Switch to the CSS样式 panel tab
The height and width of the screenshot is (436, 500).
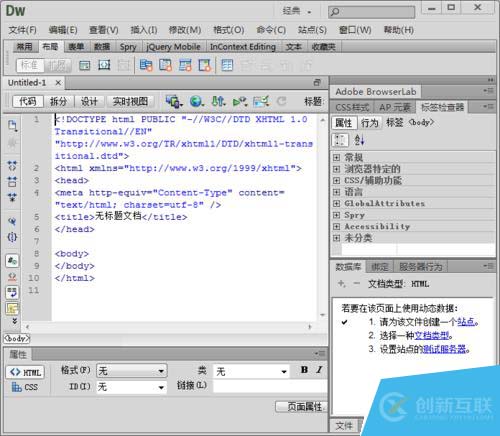(353, 107)
